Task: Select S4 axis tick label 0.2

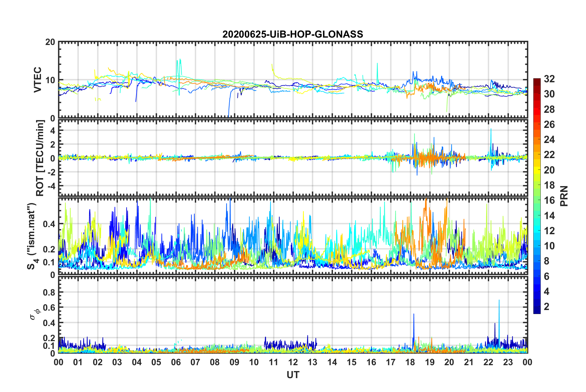Action: click(x=49, y=249)
